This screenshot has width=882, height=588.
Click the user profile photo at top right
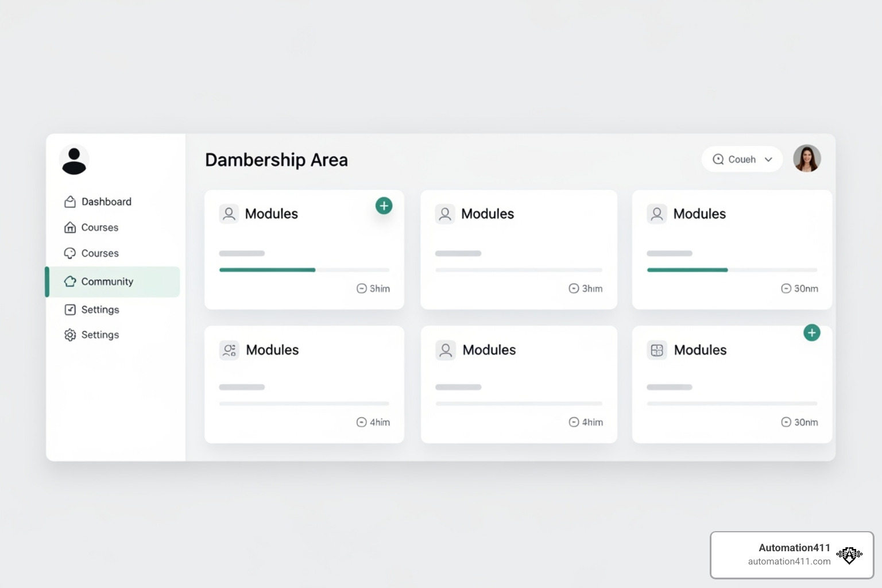coord(806,158)
